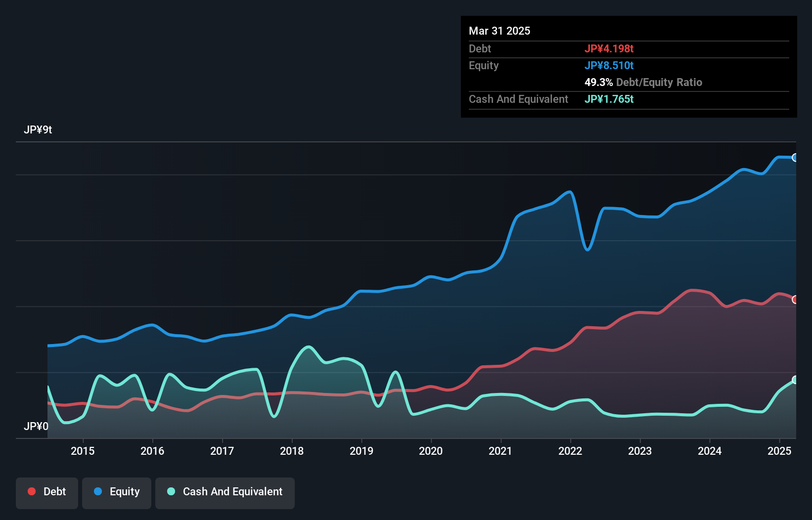Click the 2025 x-axis label
812x520 pixels.
tap(779, 451)
